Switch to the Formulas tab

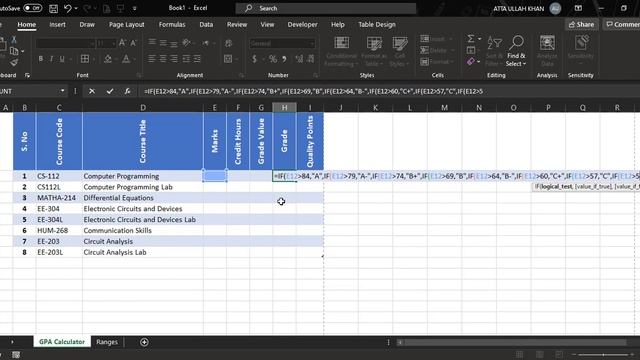(172, 24)
